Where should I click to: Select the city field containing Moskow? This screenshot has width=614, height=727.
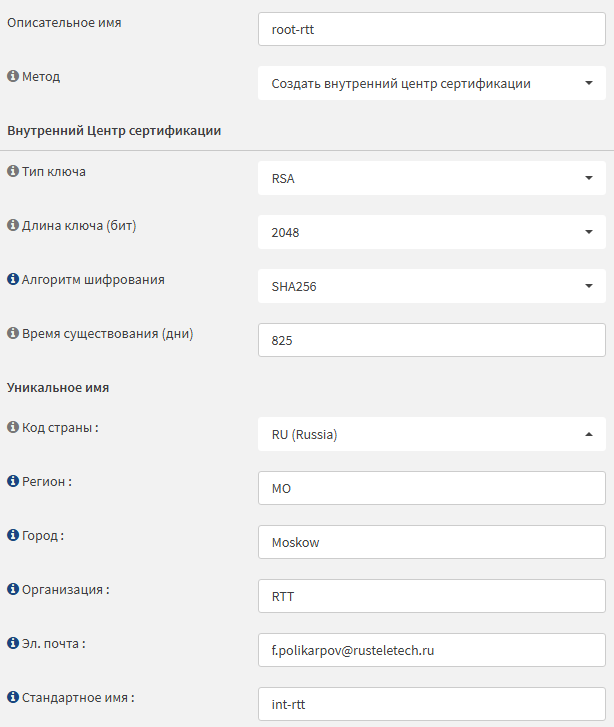pos(432,542)
